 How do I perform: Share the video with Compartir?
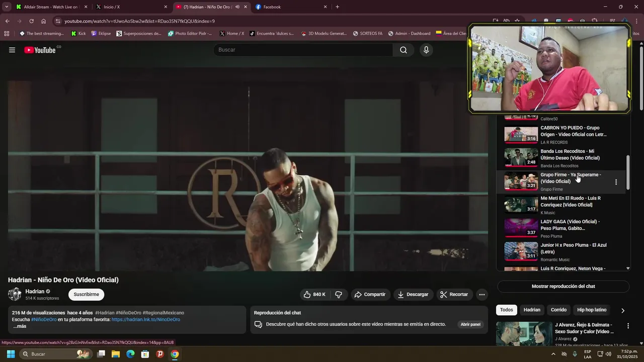pos(370,295)
